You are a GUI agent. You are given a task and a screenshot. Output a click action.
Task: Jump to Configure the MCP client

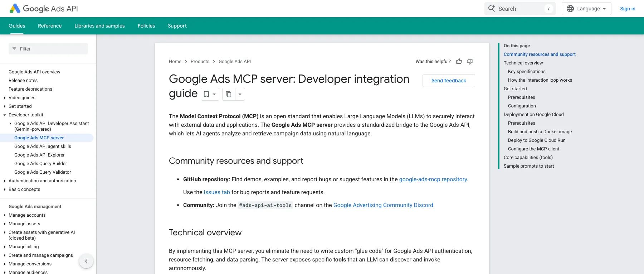[x=533, y=149]
